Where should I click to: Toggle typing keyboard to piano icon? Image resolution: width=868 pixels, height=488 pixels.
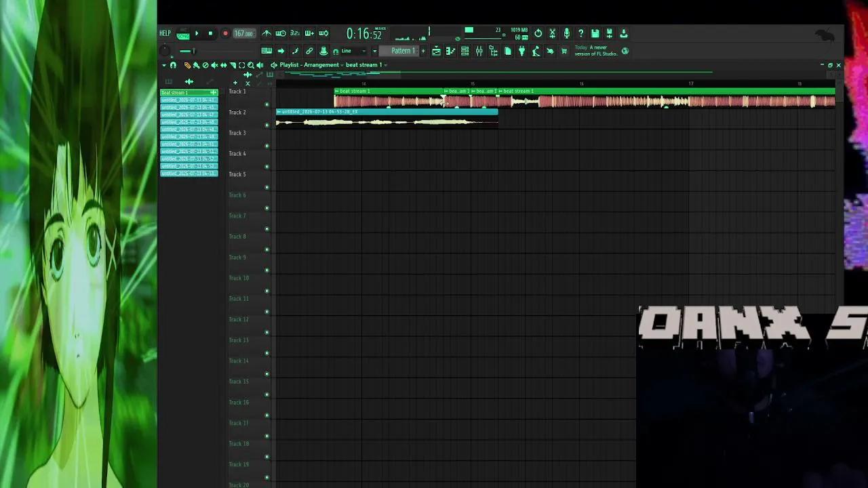267,51
